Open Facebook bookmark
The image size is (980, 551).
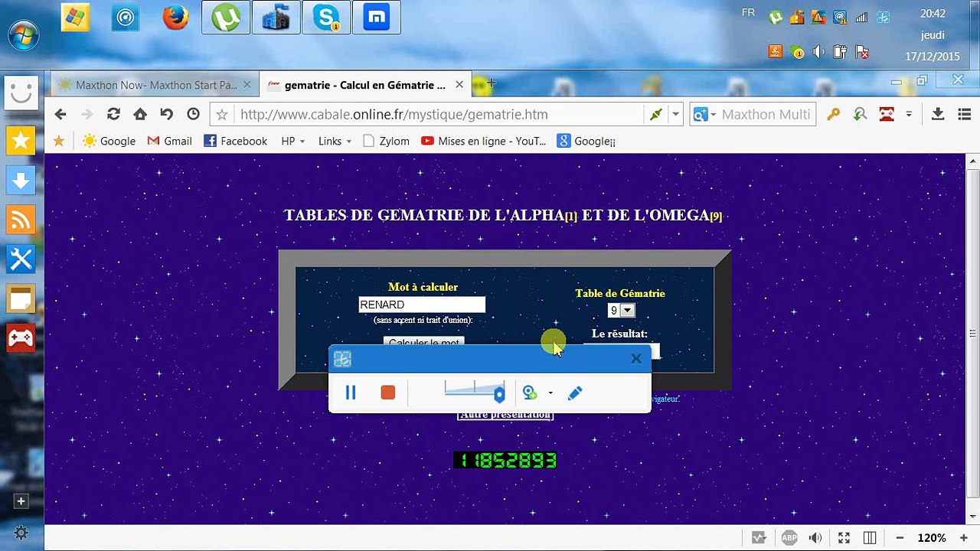pos(235,141)
